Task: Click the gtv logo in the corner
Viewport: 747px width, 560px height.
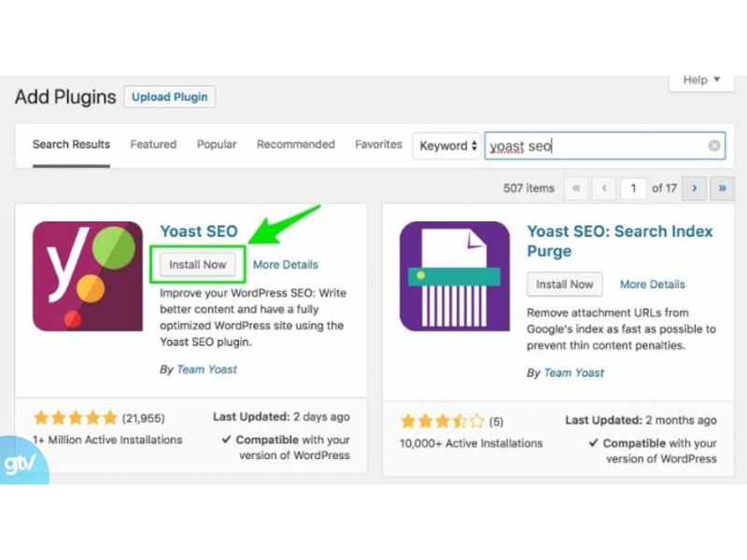Action: tap(21, 463)
